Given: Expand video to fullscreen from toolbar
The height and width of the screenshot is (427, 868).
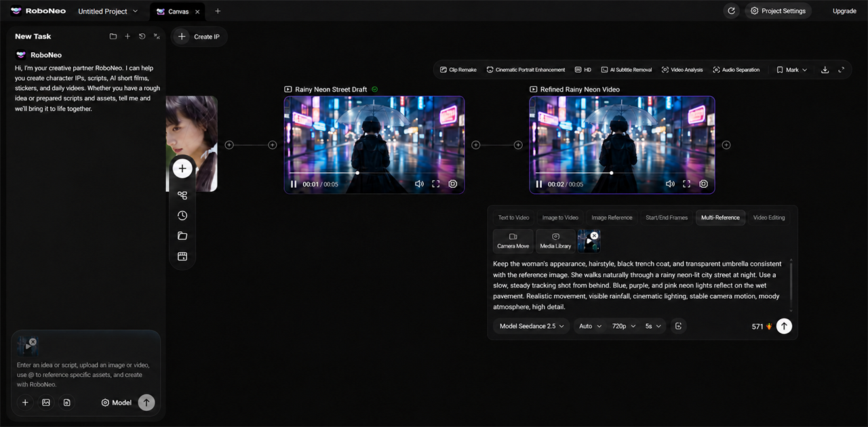Looking at the screenshot, I should (842, 70).
